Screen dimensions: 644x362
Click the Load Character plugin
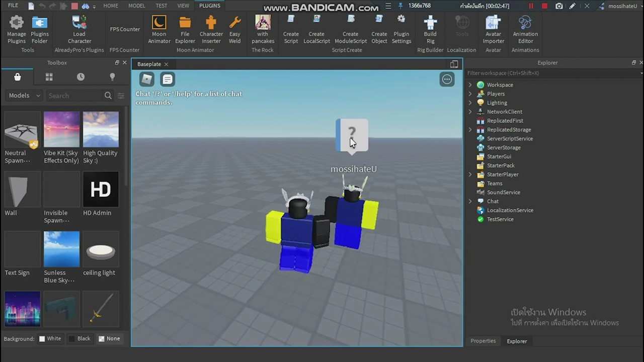79,29
